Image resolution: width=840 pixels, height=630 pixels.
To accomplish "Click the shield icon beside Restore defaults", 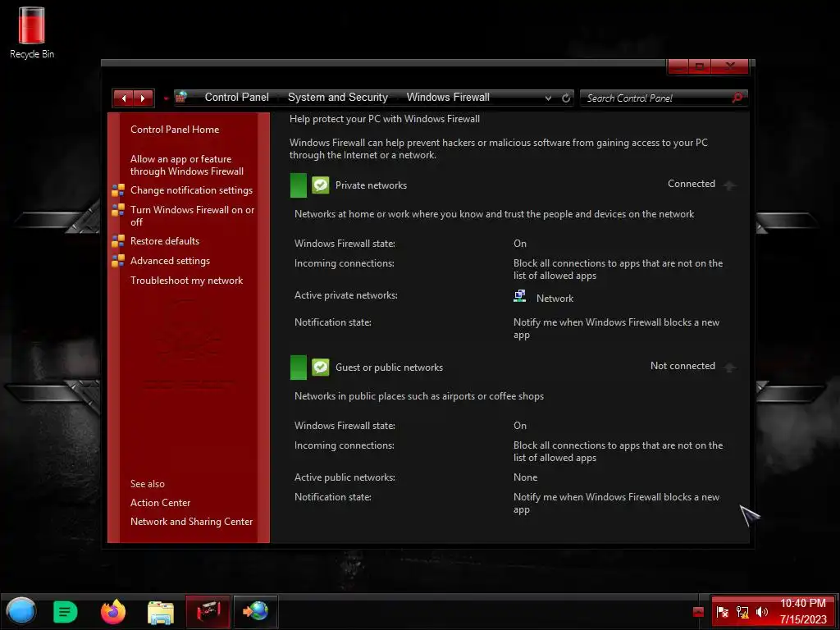I will click(118, 241).
